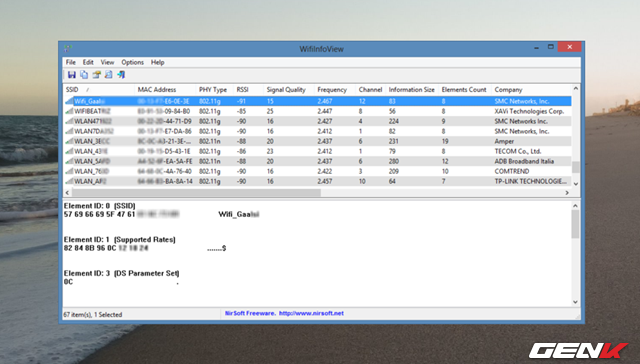Image resolution: width=640 pixels, height=364 pixels.
Task: Open the File menu
Action: click(x=71, y=62)
